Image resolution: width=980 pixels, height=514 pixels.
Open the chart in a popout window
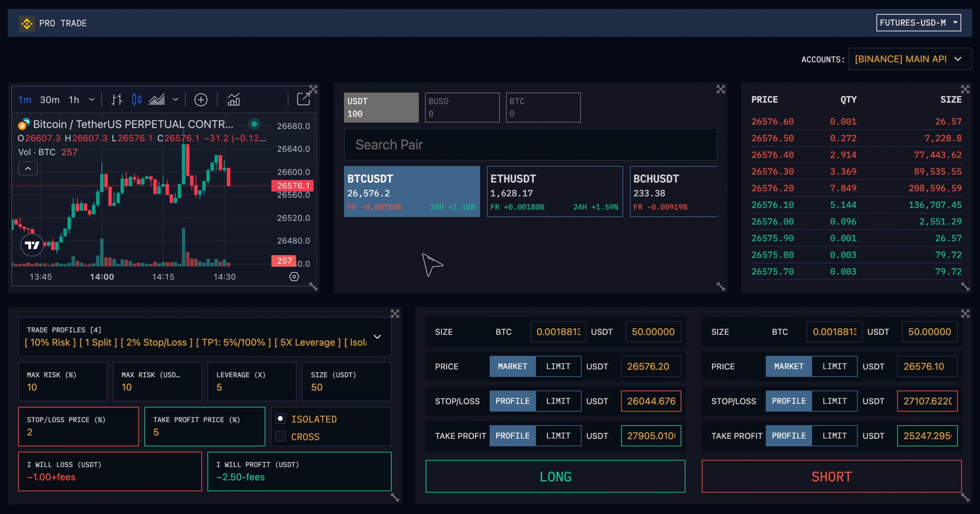point(303,99)
